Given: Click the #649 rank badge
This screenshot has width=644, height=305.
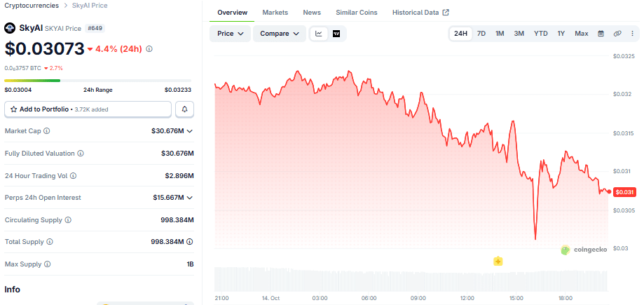Looking at the screenshot, I should tap(95, 28).
